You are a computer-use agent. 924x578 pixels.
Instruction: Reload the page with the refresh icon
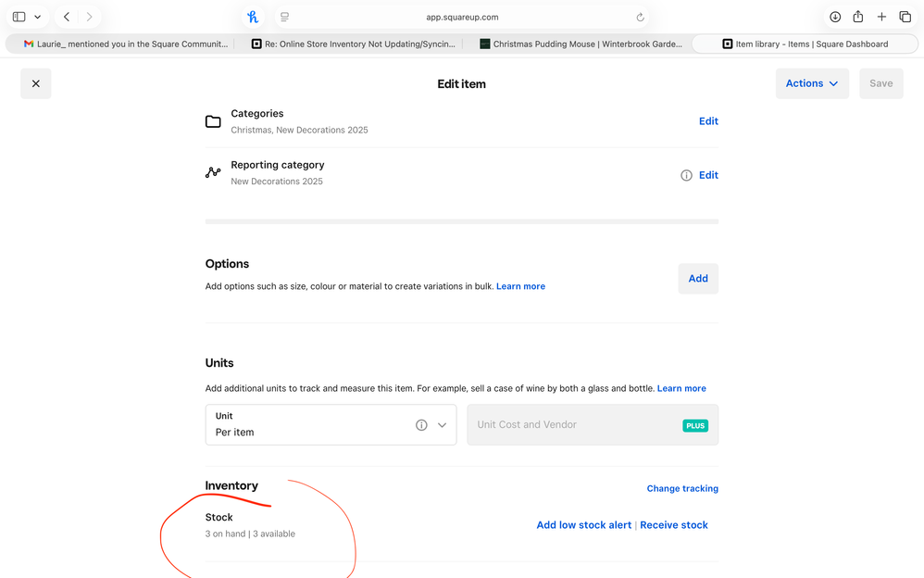[x=640, y=17]
